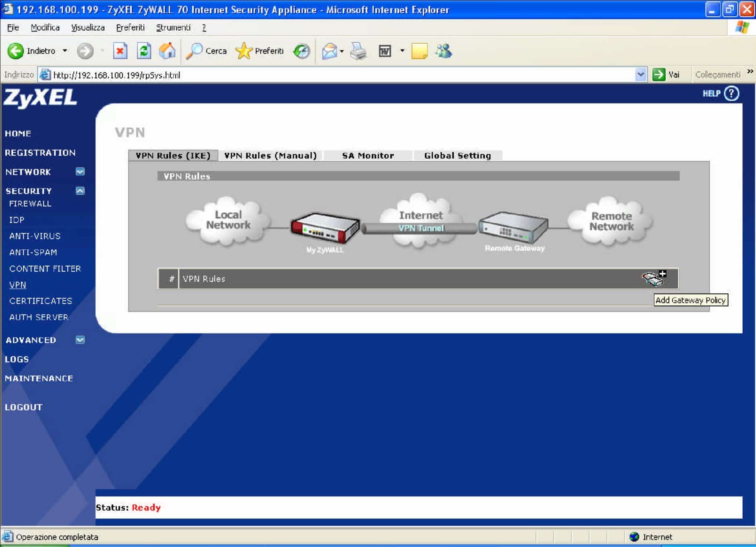Open the Modifica menu
The width and height of the screenshot is (756, 547).
click(45, 27)
